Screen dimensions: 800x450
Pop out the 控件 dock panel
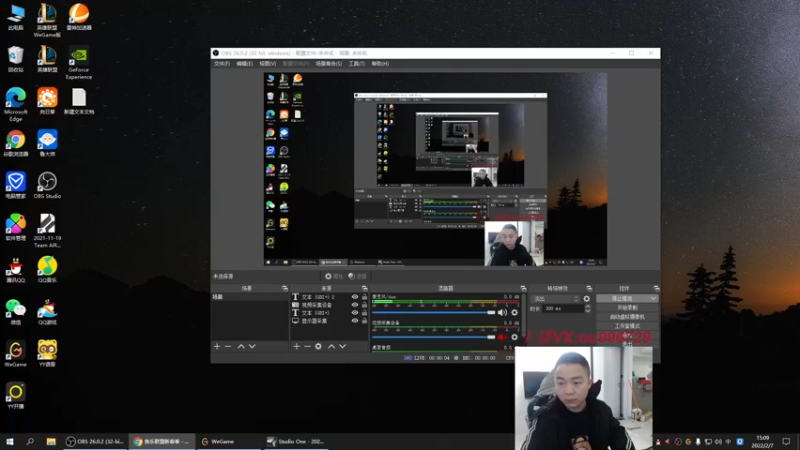656,288
